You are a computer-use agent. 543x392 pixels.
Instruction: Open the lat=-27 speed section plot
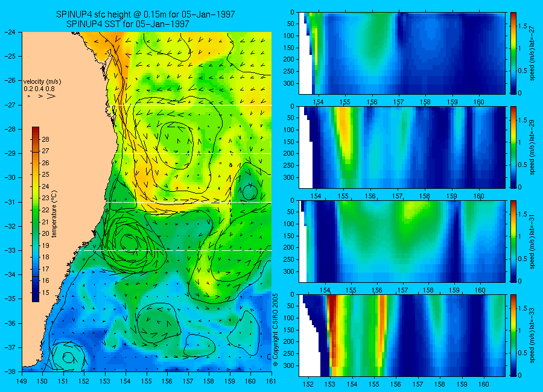(x=402, y=53)
